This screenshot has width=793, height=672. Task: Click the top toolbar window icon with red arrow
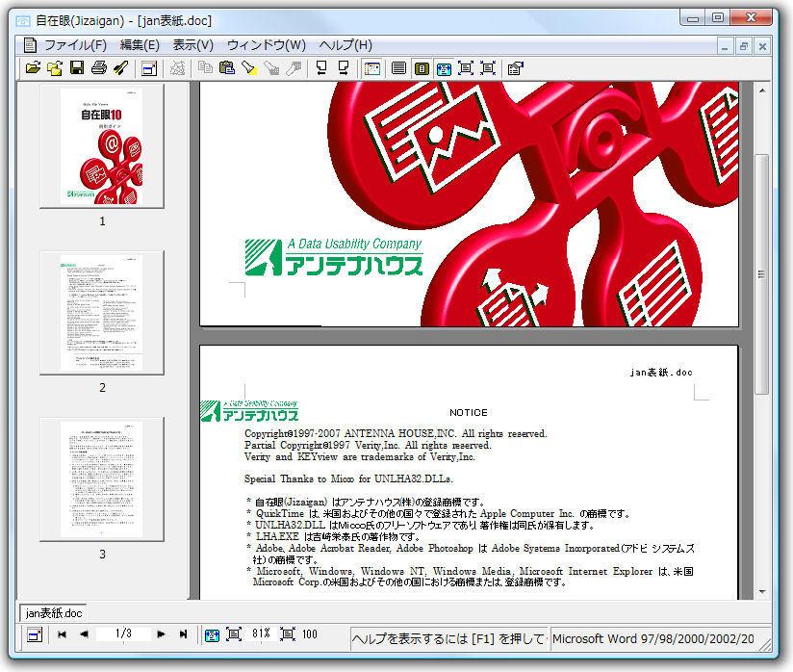149,67
